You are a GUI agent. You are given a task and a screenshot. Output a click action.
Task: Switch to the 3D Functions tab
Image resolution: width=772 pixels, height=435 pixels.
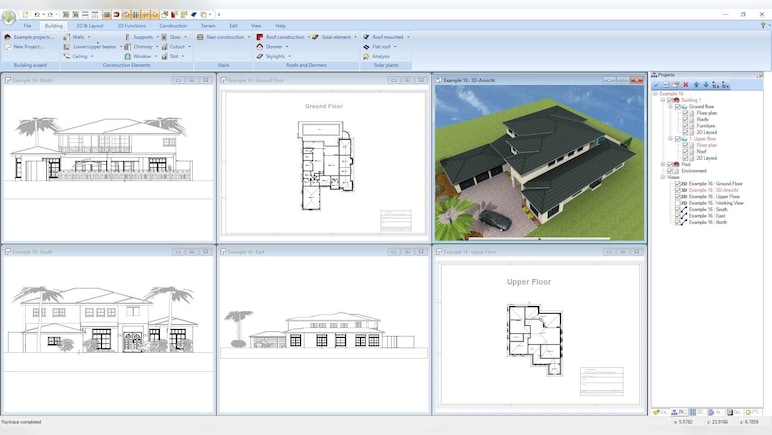pos(131,26)
